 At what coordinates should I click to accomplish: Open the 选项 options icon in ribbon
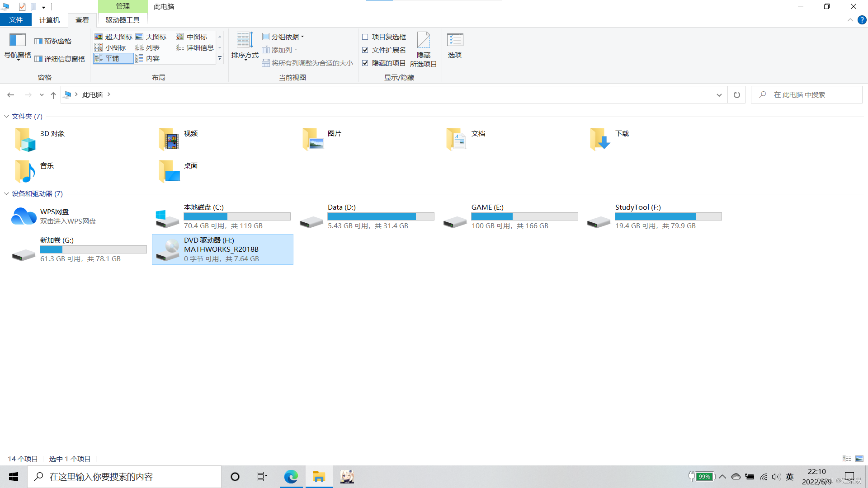click(x=455, y=41)
